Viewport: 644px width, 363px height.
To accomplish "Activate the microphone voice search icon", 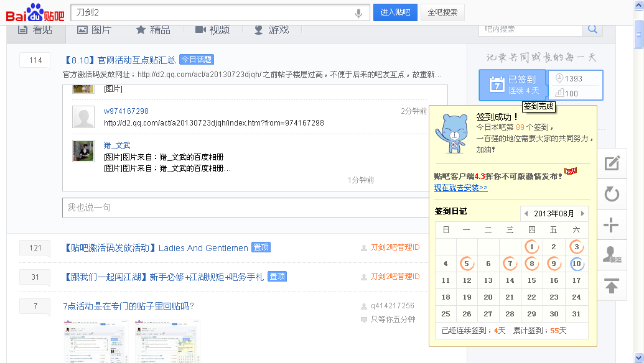I will 358,13.
